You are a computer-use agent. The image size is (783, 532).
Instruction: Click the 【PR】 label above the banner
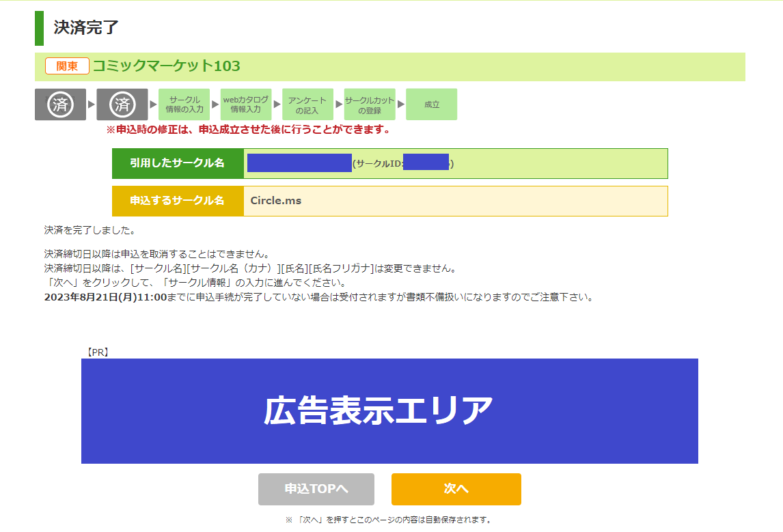click(x=98, y=352)
